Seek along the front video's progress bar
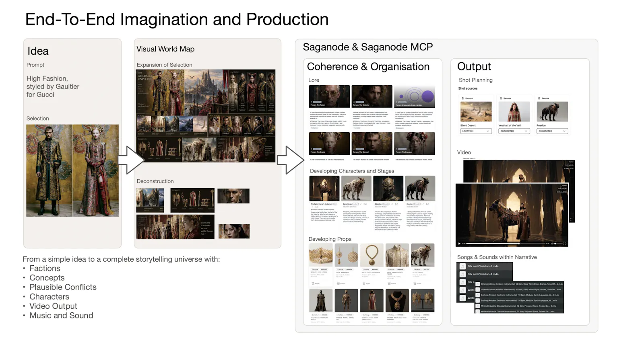 pos(505,244)
